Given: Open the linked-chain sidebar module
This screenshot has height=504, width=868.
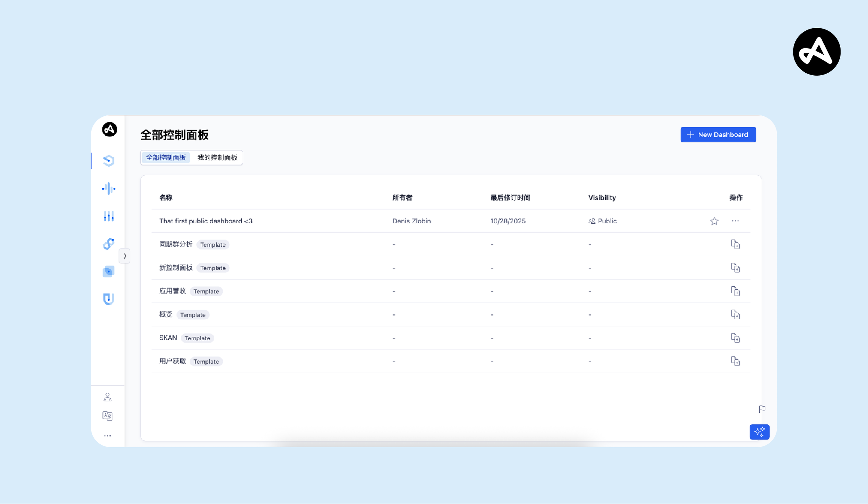Looking at the screenshot, I should point(108,244).
